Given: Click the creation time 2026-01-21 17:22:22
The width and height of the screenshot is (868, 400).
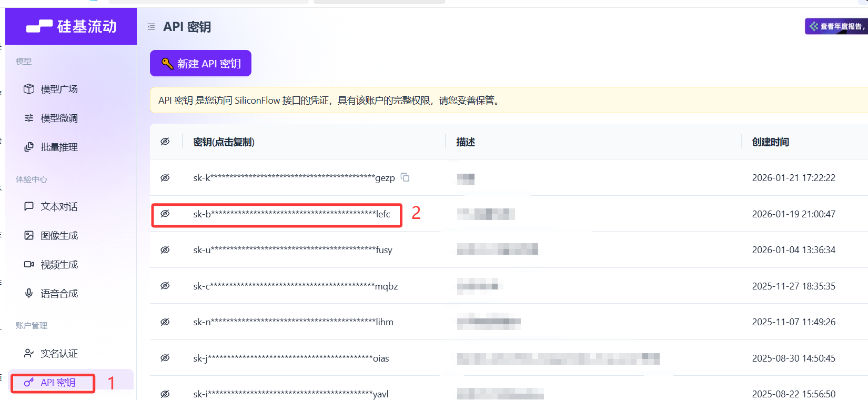Looking at the screenshot, I should pyautogui.click(x=794, y=178).
